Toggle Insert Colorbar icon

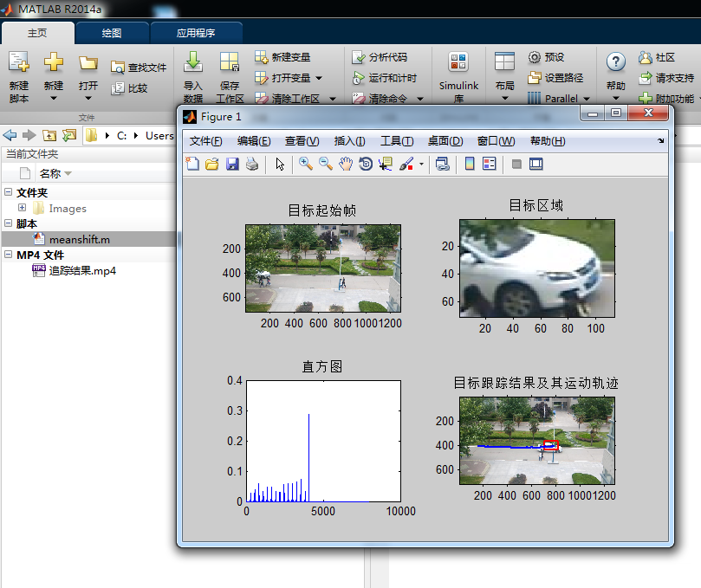tap(470, 164)
